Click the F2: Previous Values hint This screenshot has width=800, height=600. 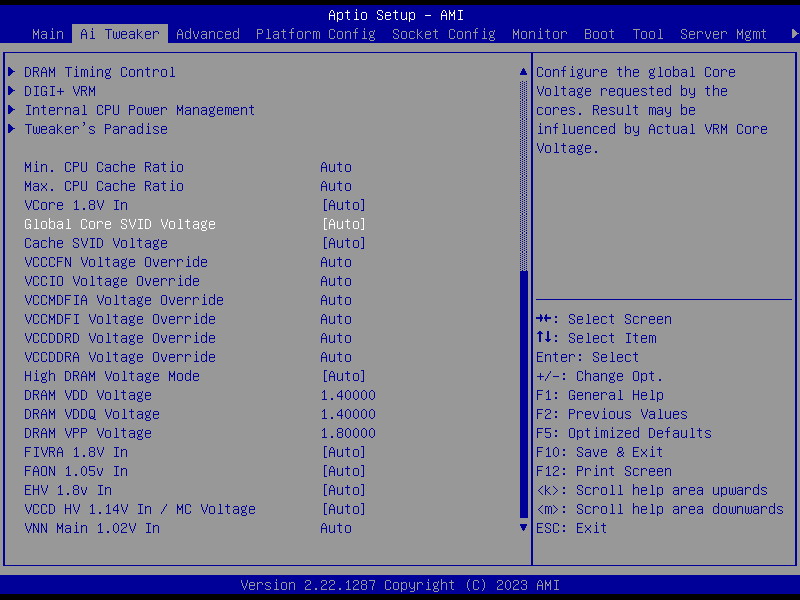point(612,414)
